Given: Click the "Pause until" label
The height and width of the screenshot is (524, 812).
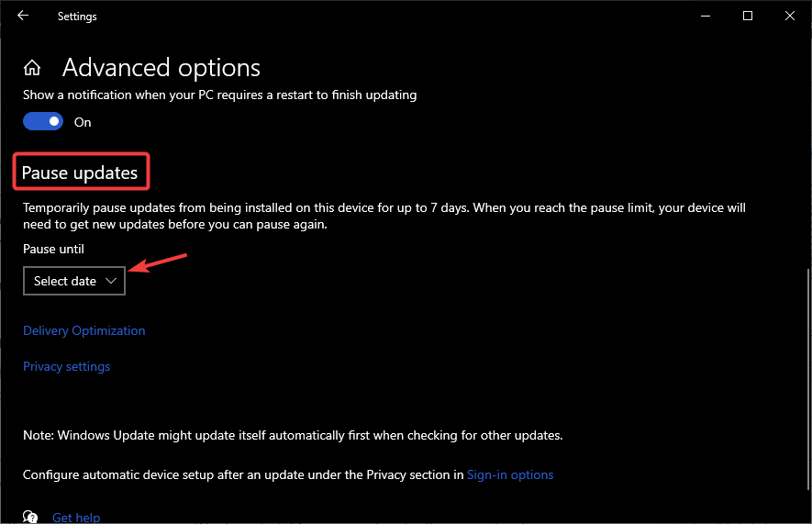Looking at the screenshot, I should click(54, 249).
